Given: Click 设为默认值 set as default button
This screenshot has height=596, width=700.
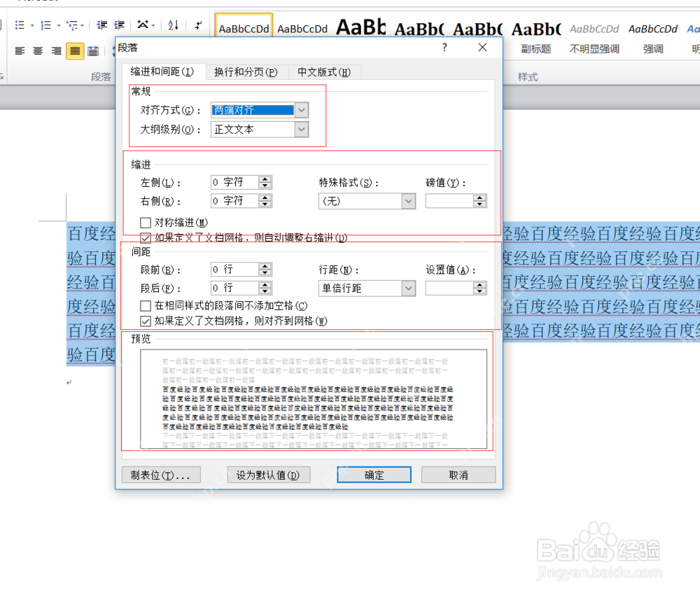Looking at the screenshot, I should tap(268, 475).
